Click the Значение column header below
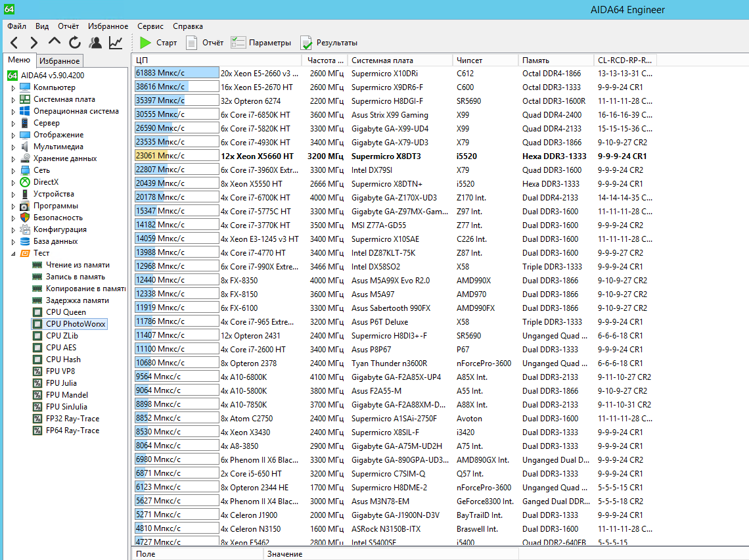749x560 pixels. tap(391, 554)
